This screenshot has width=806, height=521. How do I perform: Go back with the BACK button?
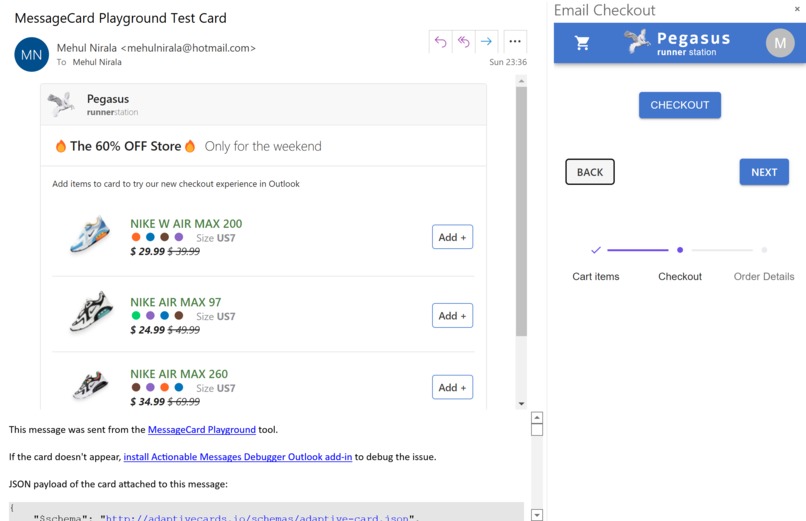[590, 172]
